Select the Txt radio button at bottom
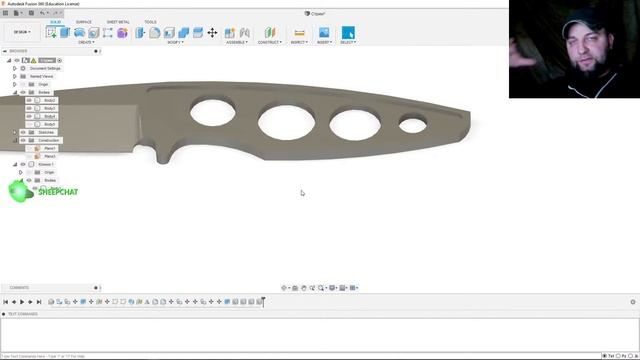 [604, 356]
